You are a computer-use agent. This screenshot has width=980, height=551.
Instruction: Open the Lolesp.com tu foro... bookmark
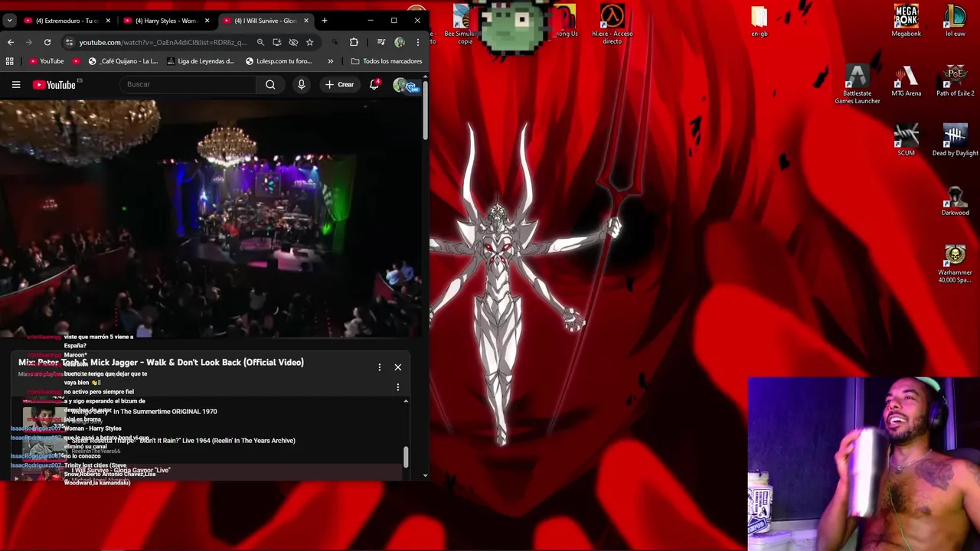279,61
